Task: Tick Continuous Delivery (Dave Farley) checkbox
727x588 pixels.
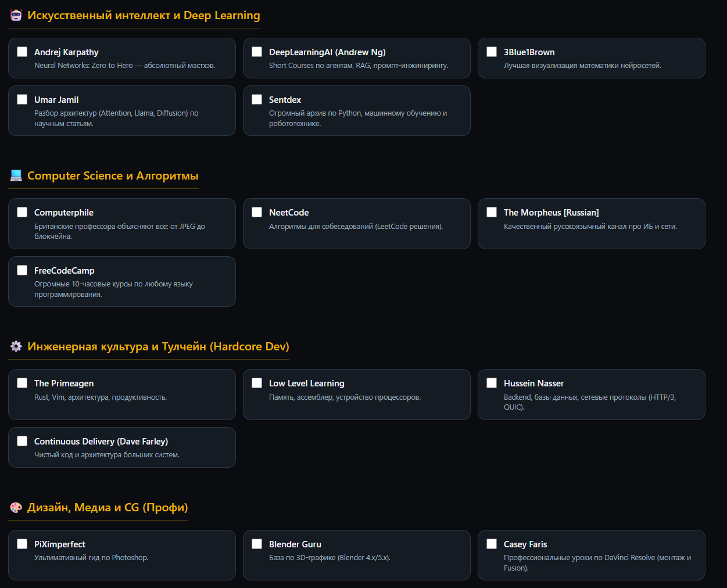Action: coord(22,441)
